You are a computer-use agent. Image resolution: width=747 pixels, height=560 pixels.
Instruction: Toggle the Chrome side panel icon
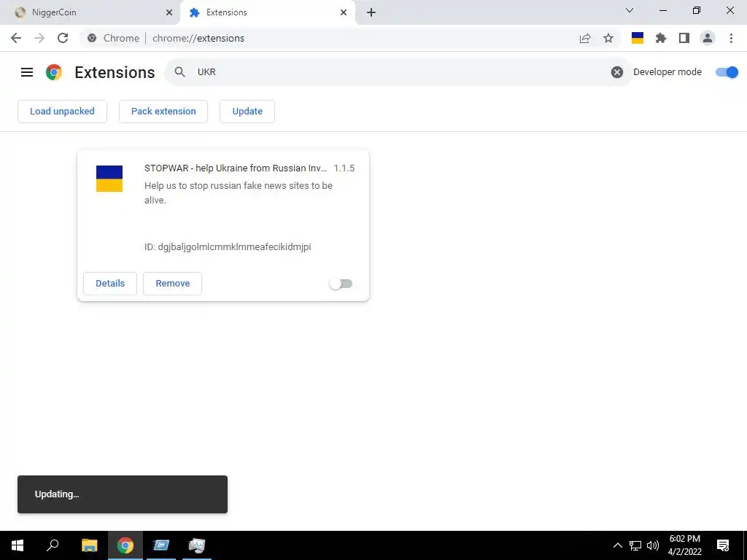(x=684, y=38)
